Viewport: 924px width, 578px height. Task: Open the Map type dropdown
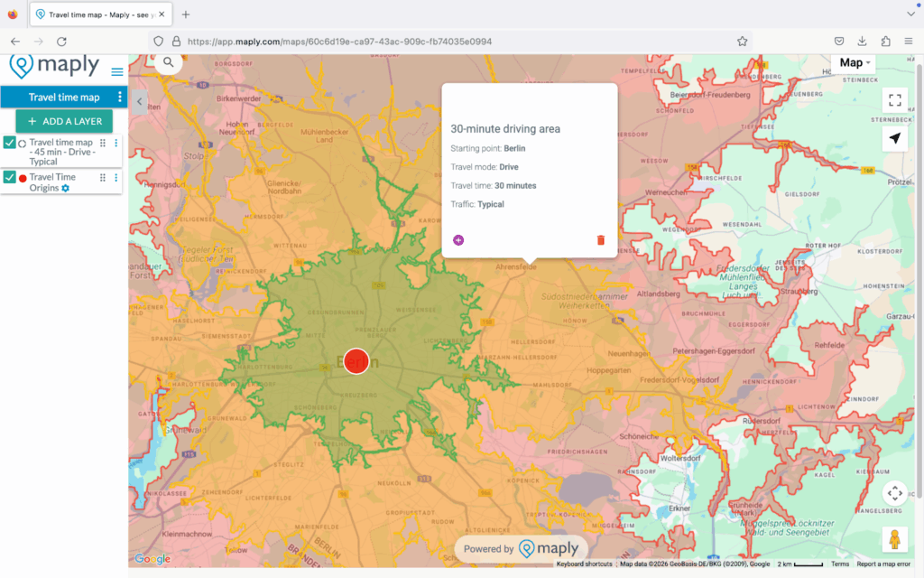(855, 63)
